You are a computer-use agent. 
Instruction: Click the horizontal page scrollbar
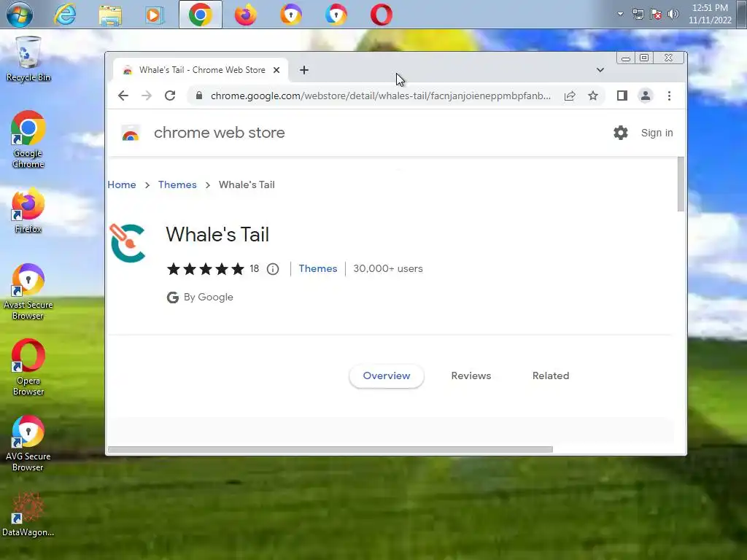tap(330, 449)
